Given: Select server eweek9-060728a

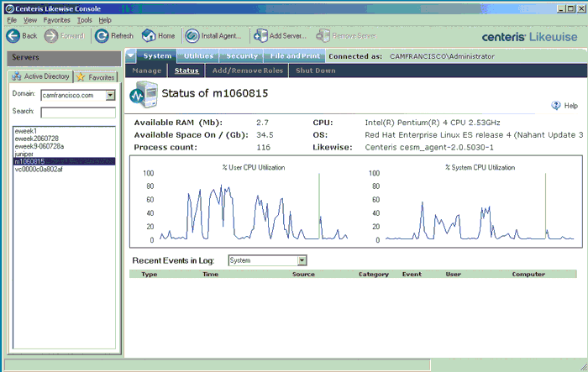Looking at the screenshot, I should [x=64, y=146].
